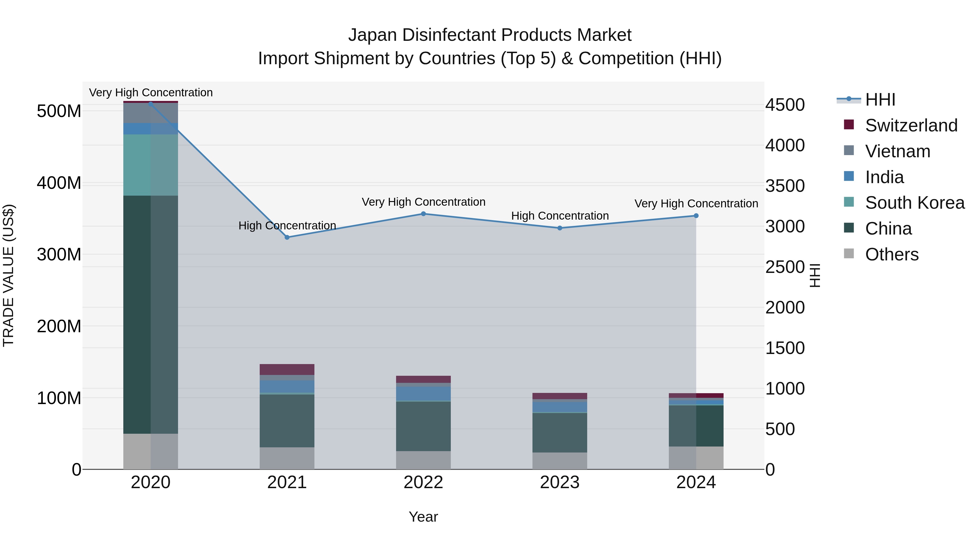The width and height of the screenshot is (980, 551).
Task: Click 'Very High Concentration' annotation above 2020
Action: coord(151,93)
